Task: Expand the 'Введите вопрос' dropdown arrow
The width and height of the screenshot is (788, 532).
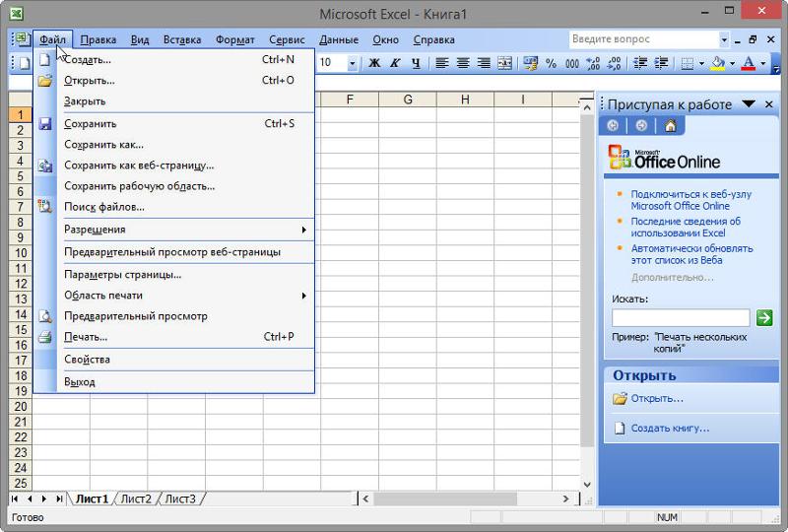Action: [x=724, y=39]
